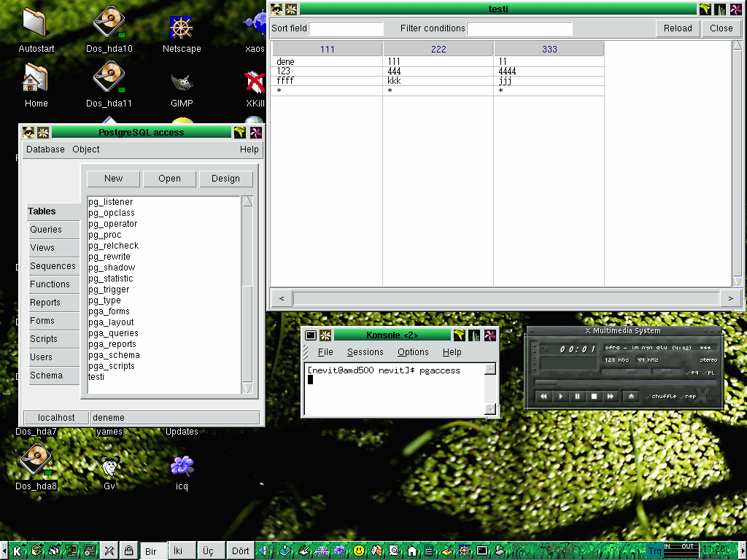Switch to the Functions tab
This screenshot has width=747, height=560.
tap(53, 284)
